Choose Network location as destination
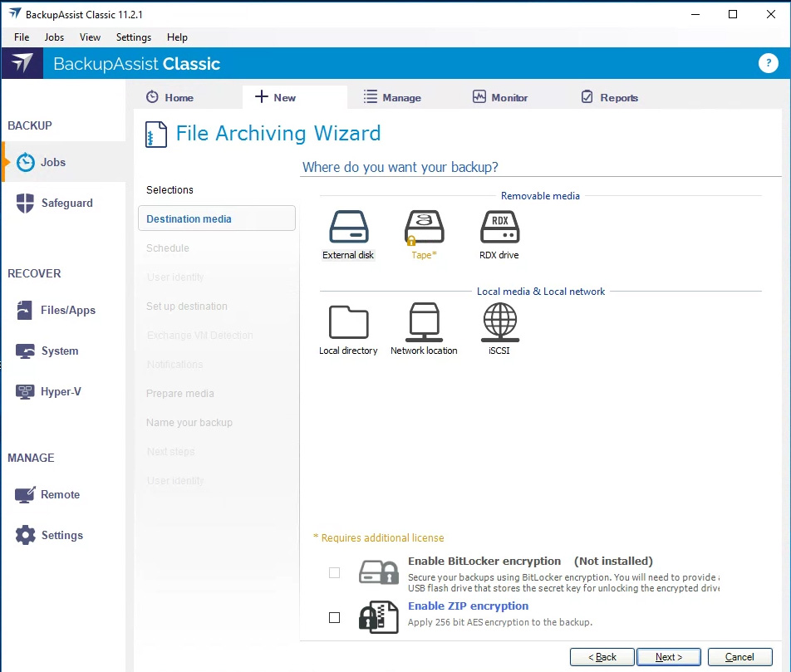Image resolution: width=791 pixels, height=672 pixels. point(424,322)
